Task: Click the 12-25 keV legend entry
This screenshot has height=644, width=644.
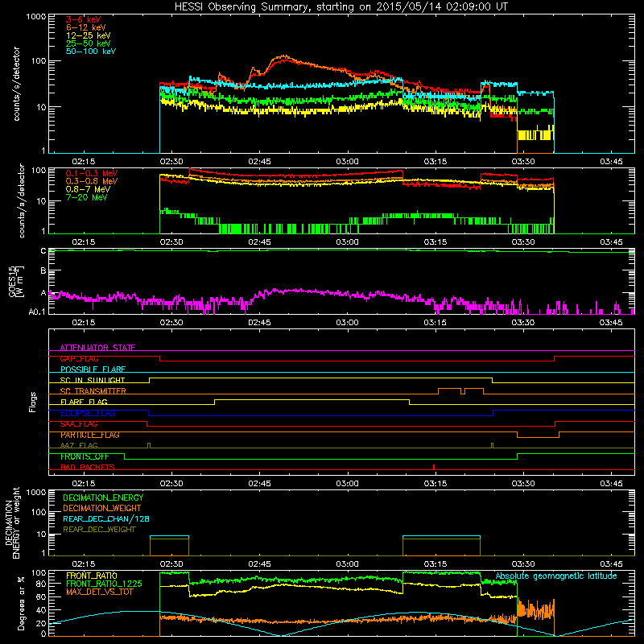Action: pos(89,35)
